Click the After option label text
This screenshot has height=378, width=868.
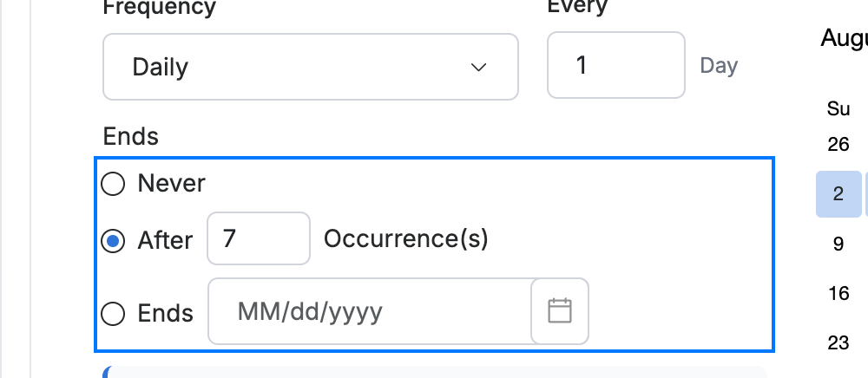tap(165, 241)
